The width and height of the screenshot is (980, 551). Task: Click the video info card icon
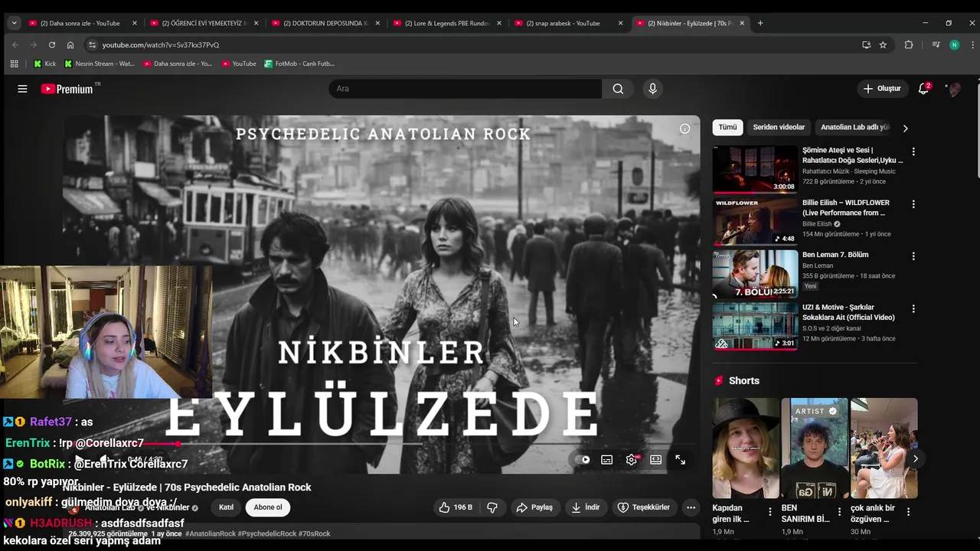[684, 129]
